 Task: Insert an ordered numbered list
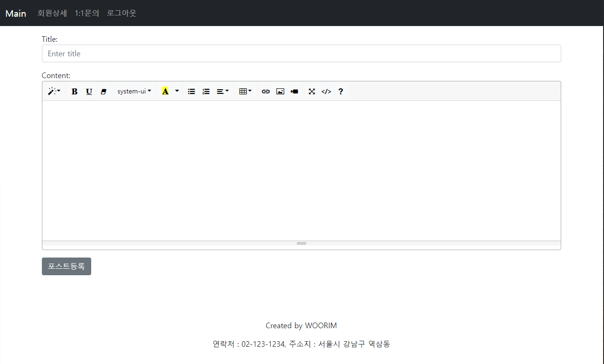point(206,91)
